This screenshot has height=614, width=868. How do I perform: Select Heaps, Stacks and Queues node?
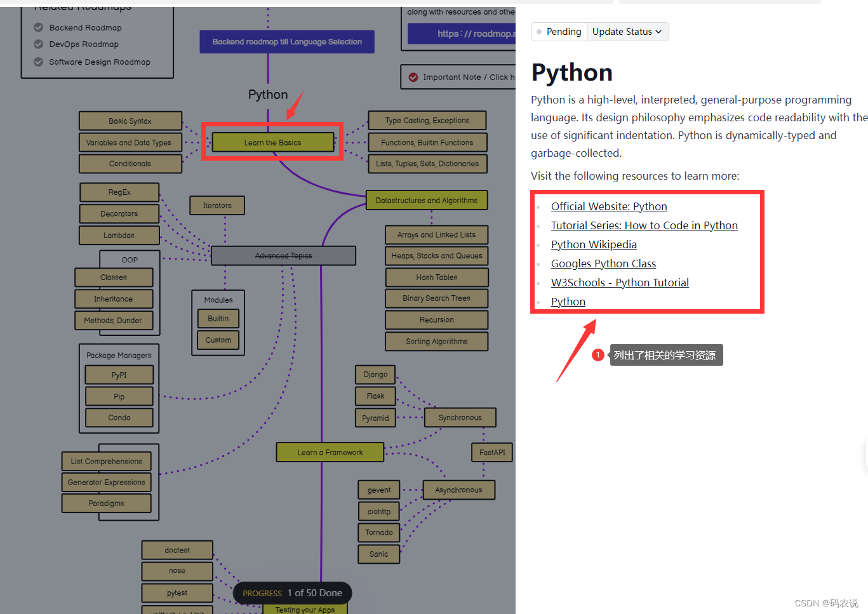tap(437, 255)
